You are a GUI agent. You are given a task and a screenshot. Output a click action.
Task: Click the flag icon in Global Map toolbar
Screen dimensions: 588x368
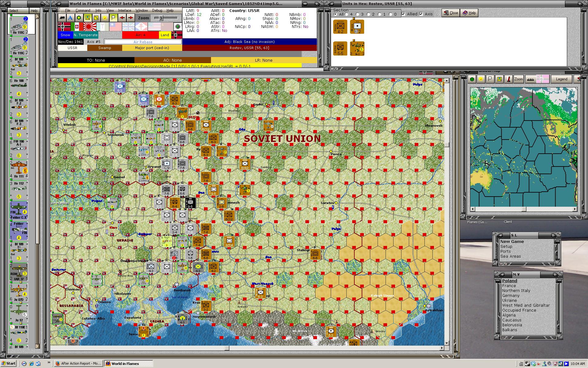[490, 79]
